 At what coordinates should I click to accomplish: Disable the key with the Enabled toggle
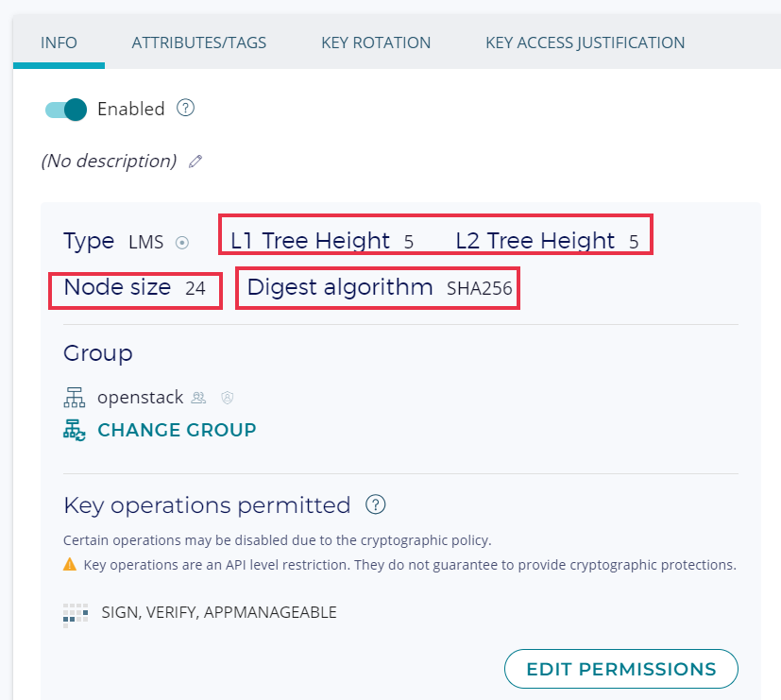tap(66, 110)
